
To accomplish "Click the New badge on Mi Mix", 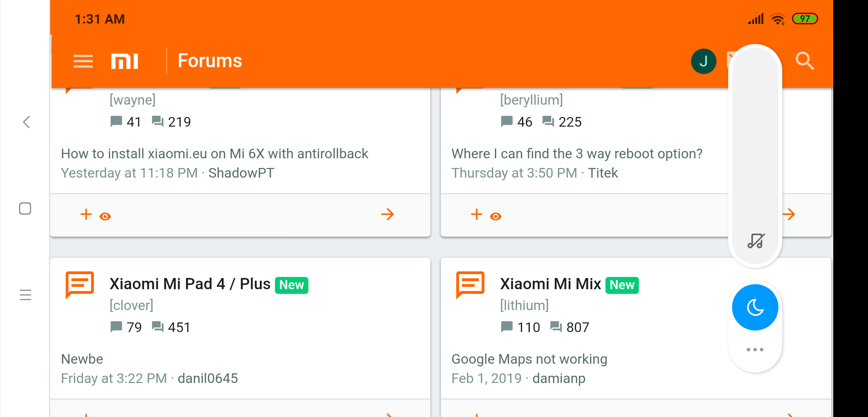I will 622,285.
